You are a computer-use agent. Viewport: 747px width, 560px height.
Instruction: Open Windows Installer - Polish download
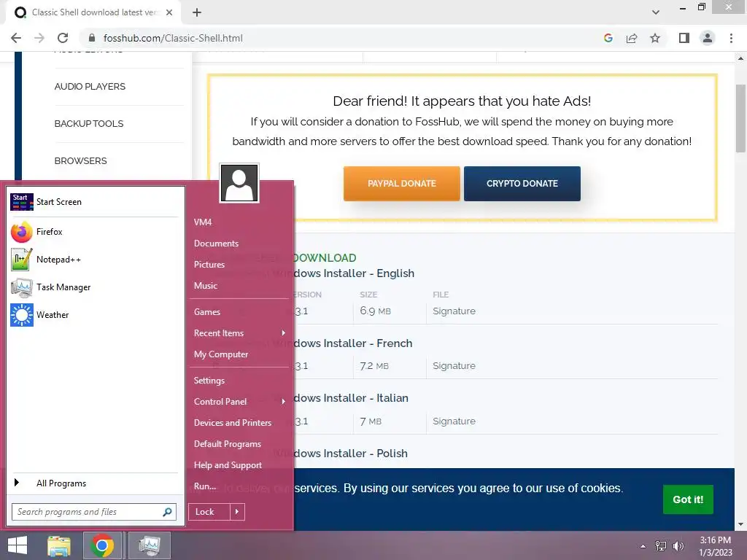coord(351,454)
